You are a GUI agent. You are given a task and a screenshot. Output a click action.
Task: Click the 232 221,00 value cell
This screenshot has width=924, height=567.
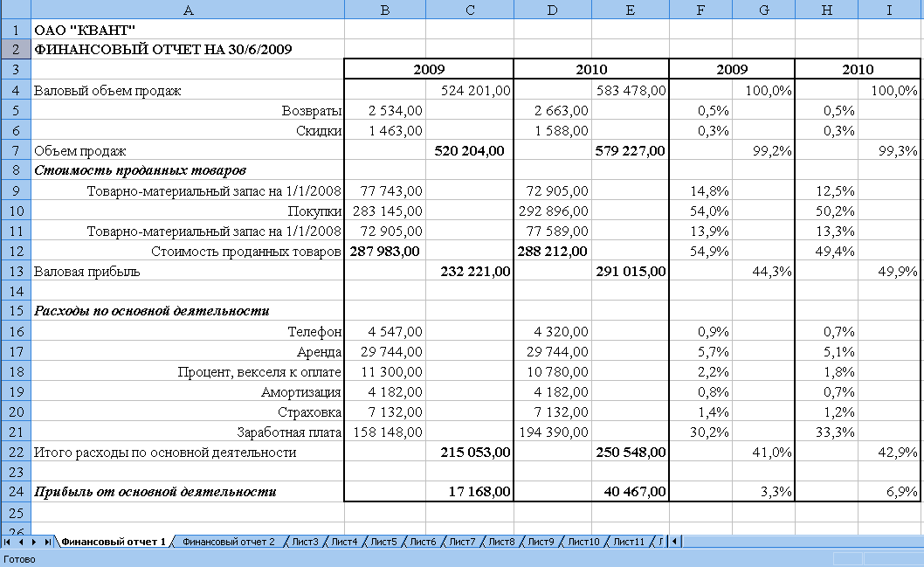click(x=470, y=271)
